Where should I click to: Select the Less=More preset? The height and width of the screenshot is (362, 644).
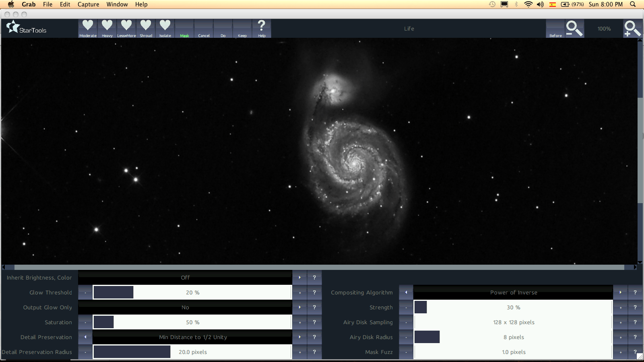(126, 28)
